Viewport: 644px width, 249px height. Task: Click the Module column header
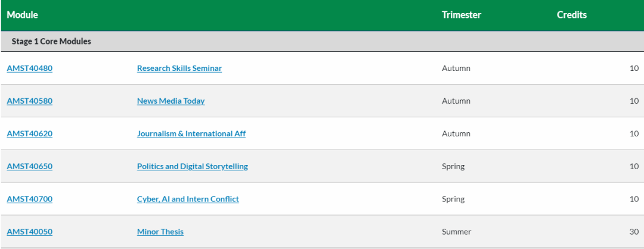coord(22,15)
